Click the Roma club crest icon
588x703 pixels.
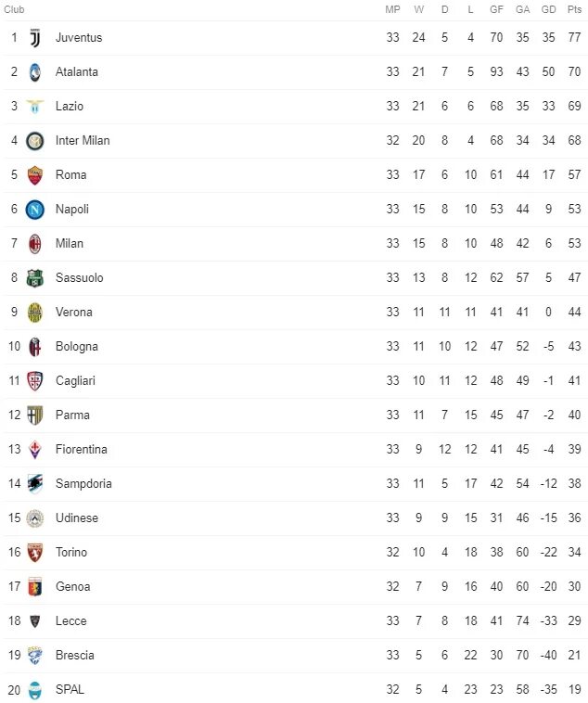tap(35, 175)
